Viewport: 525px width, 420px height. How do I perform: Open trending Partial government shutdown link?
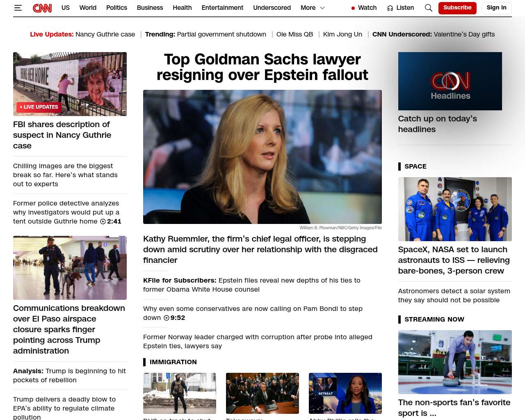click(221, 34)
